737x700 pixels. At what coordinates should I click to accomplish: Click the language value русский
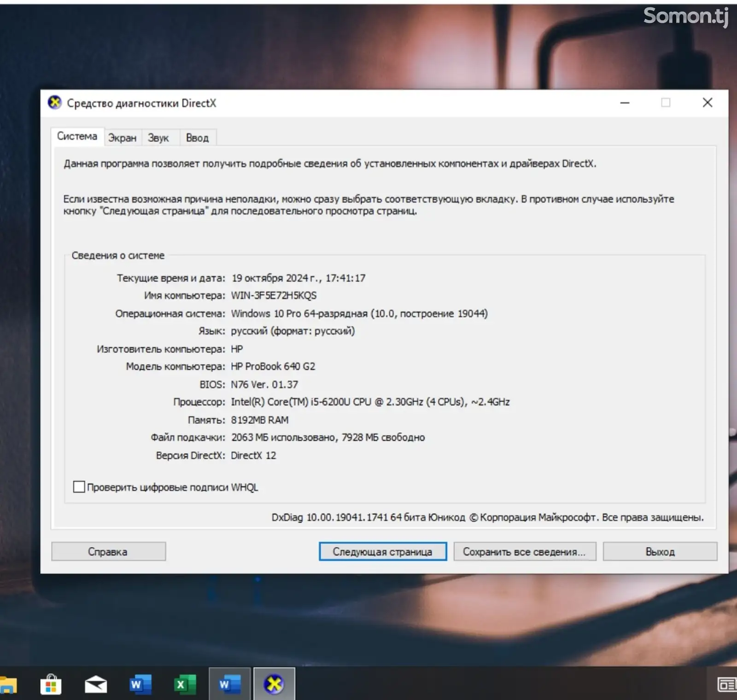[292, 331]
